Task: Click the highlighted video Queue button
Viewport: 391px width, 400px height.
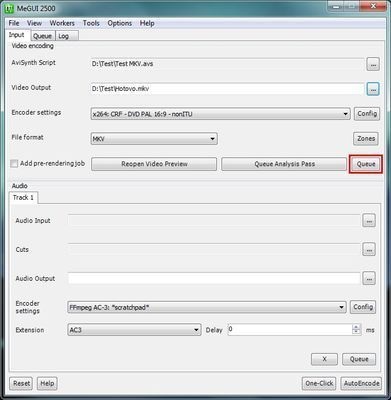Action: coord(366,164)
